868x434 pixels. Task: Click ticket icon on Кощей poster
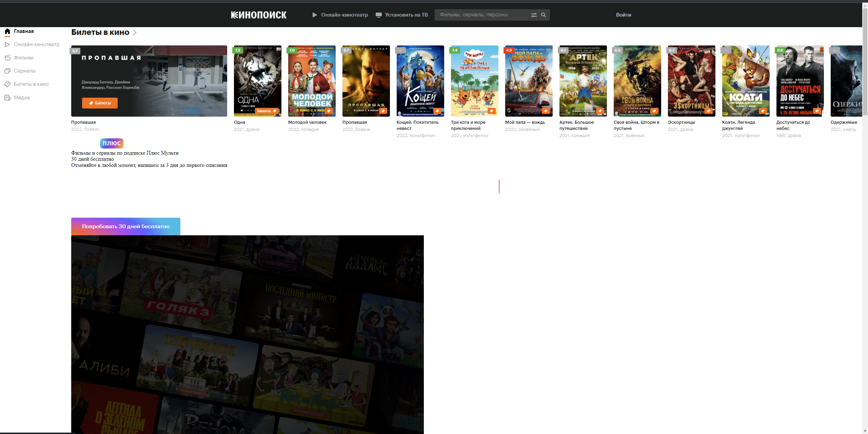click(437, 111)
